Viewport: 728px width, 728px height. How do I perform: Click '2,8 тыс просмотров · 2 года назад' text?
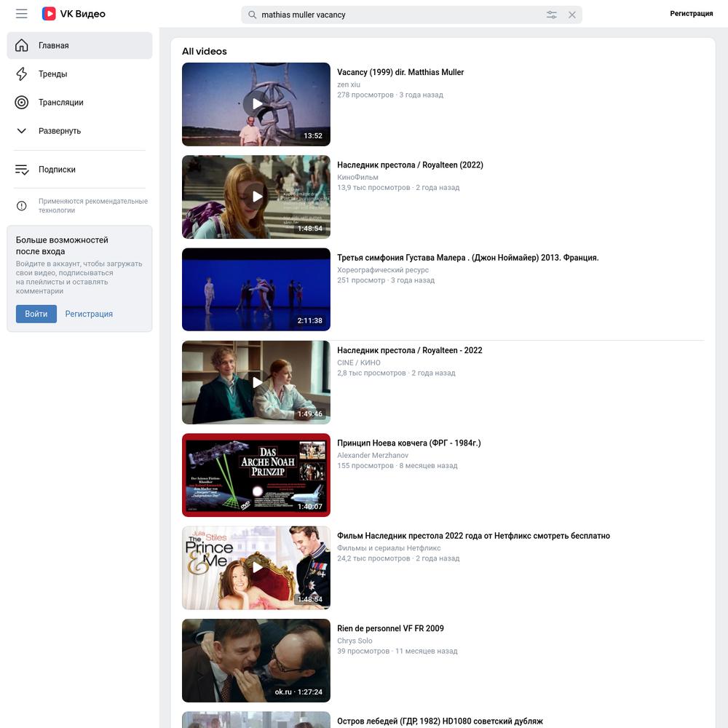[396, 373]
